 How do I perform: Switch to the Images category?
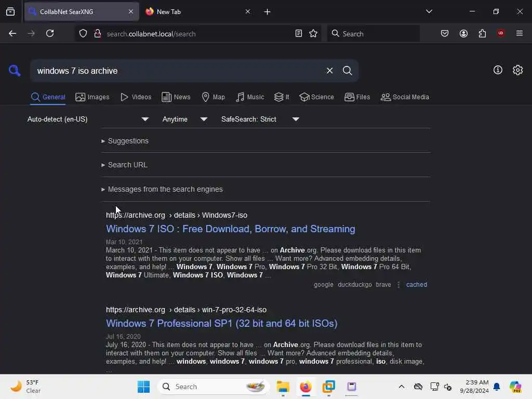pos(92,97)
